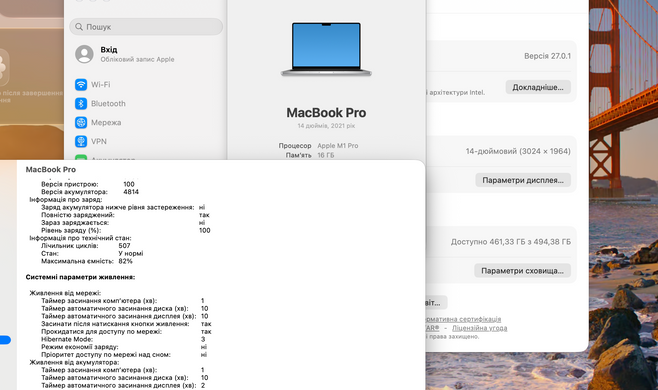Click the 'Живлення від мережі:' heading
The image size is (658, 390).
coord(65,293)
